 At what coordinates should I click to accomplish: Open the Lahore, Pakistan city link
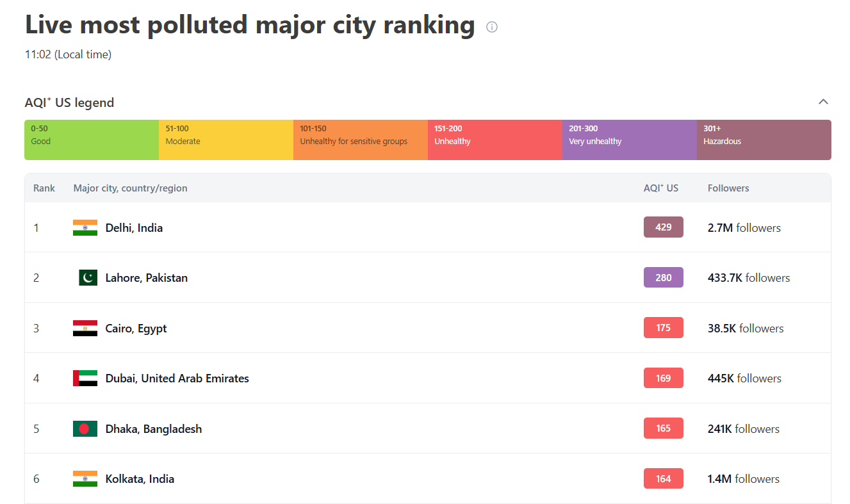[x=146, y=278]
